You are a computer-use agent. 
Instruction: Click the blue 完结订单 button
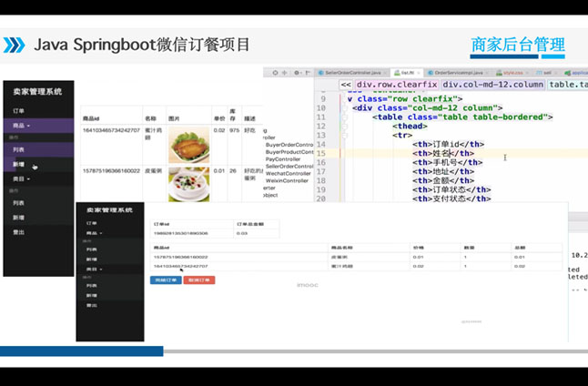[165, 279]
